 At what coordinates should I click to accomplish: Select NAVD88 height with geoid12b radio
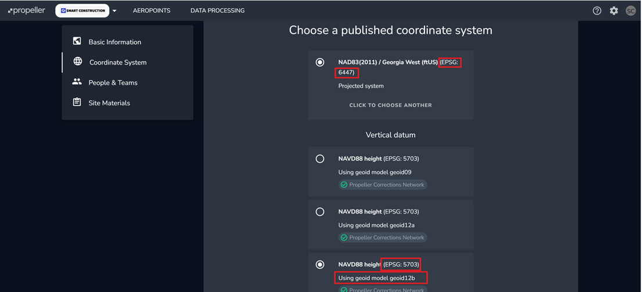point(320,265)
